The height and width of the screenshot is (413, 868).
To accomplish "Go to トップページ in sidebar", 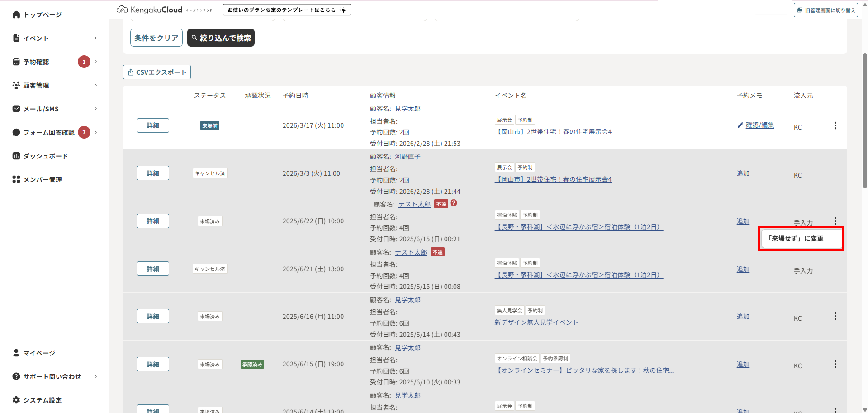I will (x=42, y=14).
